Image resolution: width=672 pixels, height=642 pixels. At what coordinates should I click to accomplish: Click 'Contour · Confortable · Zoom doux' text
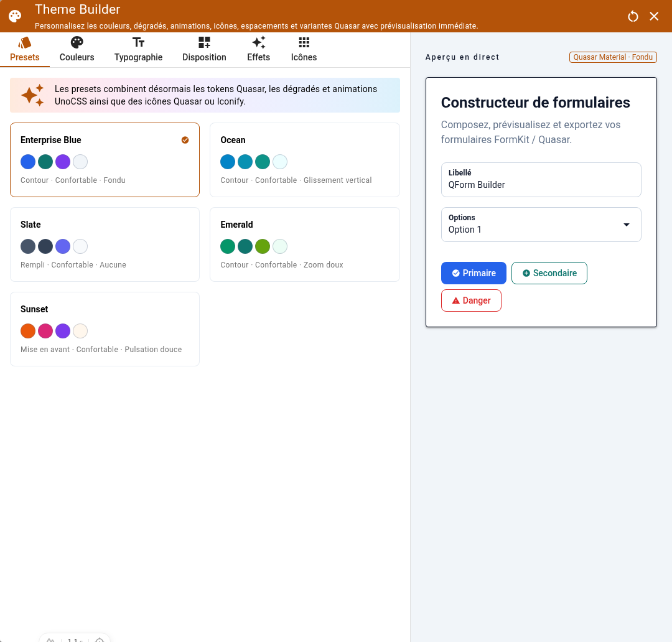coord(282,265)
